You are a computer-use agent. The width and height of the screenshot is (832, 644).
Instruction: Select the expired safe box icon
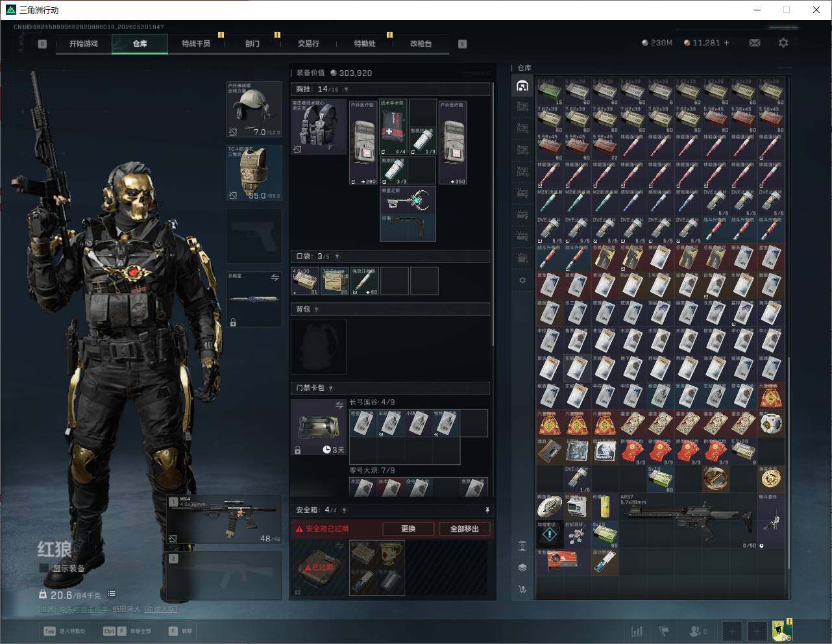pyautogui.click(x=319, y=567)
